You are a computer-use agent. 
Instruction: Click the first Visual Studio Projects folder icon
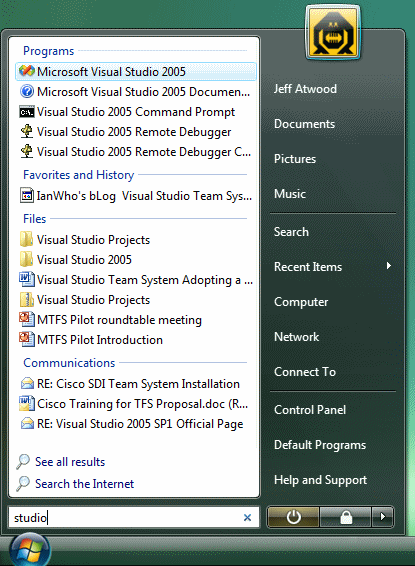point(27,239)
